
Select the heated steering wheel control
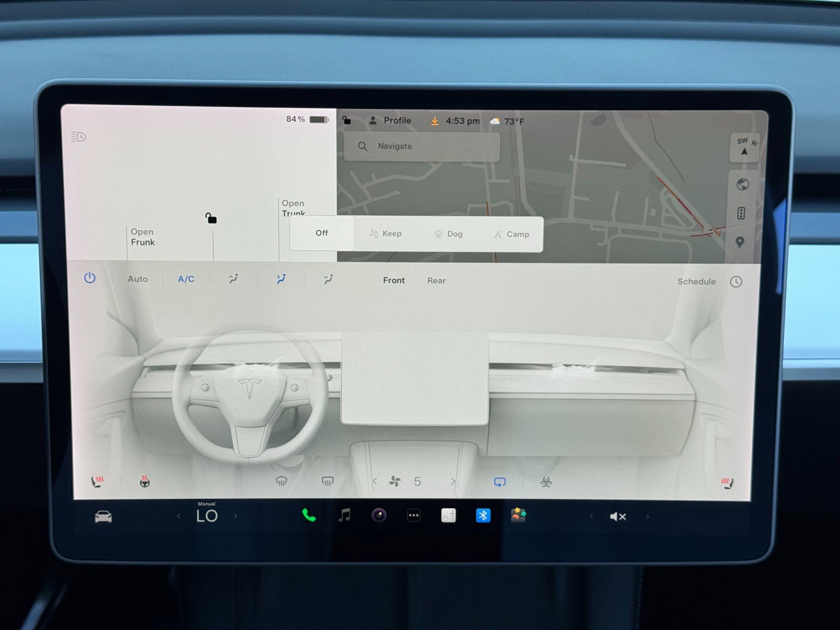(x=144, y=480)
